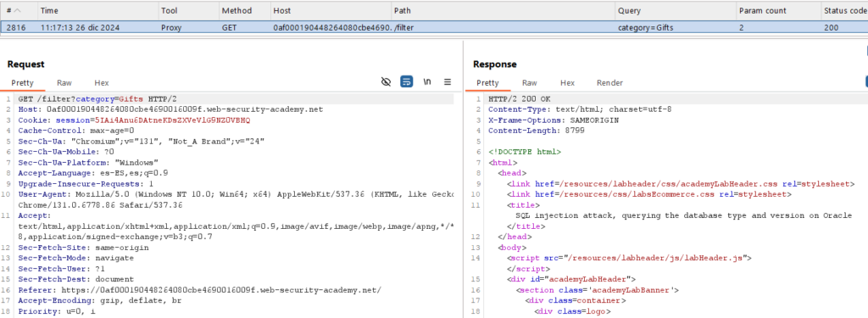Sort by the Path column header

(504, 10)
